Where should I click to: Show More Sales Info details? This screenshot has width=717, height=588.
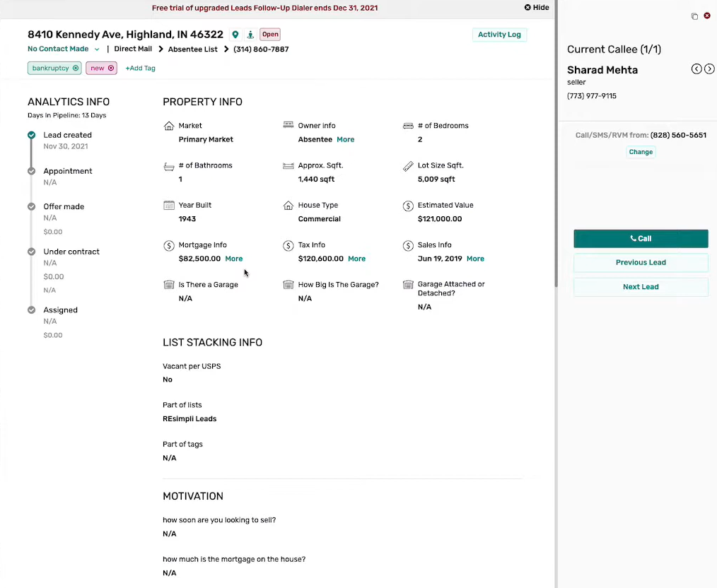coord(475,259)
